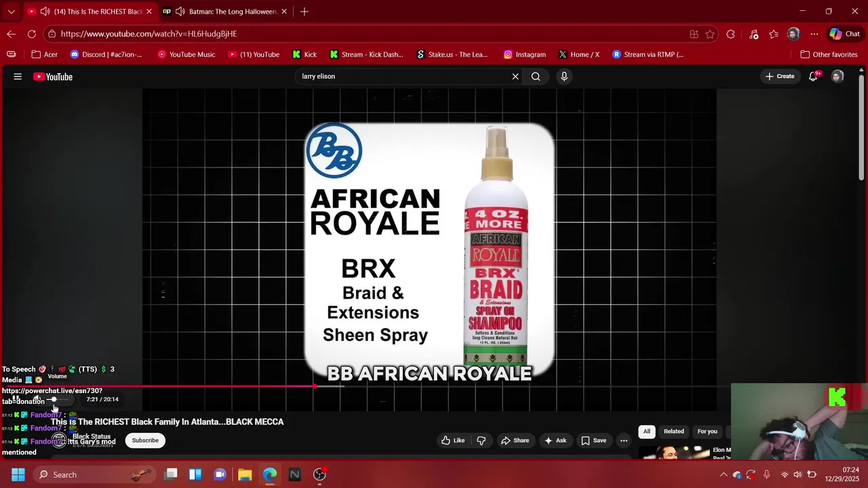
Task: Mute the YouTube tab via speaker icon
Action: tap(45, 12)
